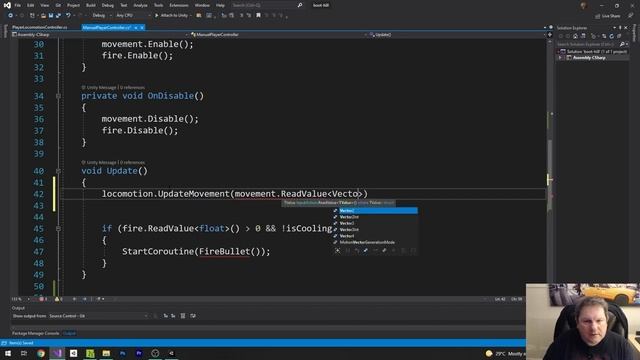Click the Save All toolbar icon

click(x=58, y=16)
